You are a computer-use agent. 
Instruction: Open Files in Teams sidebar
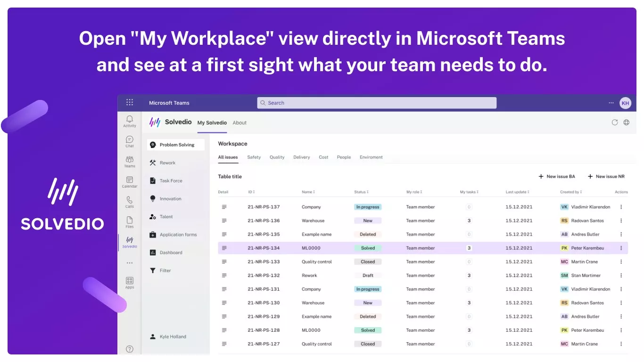point(130,222)
